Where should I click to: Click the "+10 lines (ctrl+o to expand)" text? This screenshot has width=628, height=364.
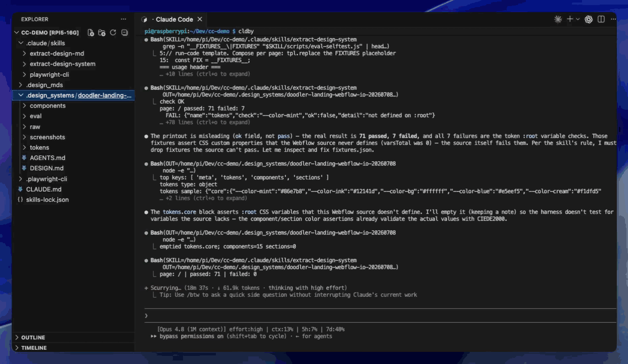coord(208,74)
